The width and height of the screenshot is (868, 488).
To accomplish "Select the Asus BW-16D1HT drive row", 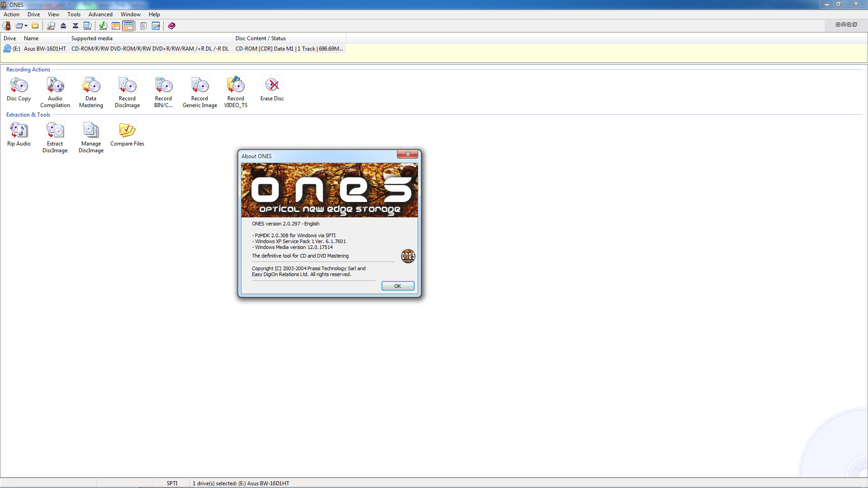I will [x=45, y=49].
